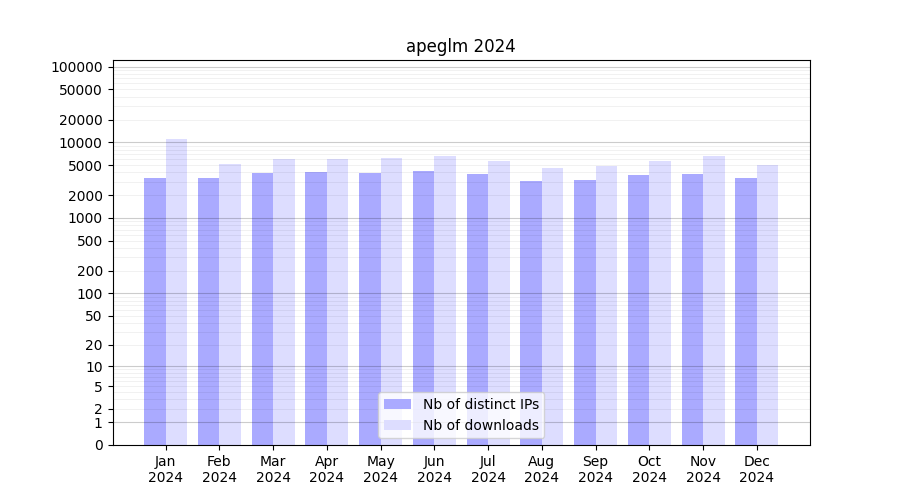Select the distinct IPs legend color swatch

pyautogui.click(x=397, y=404)
